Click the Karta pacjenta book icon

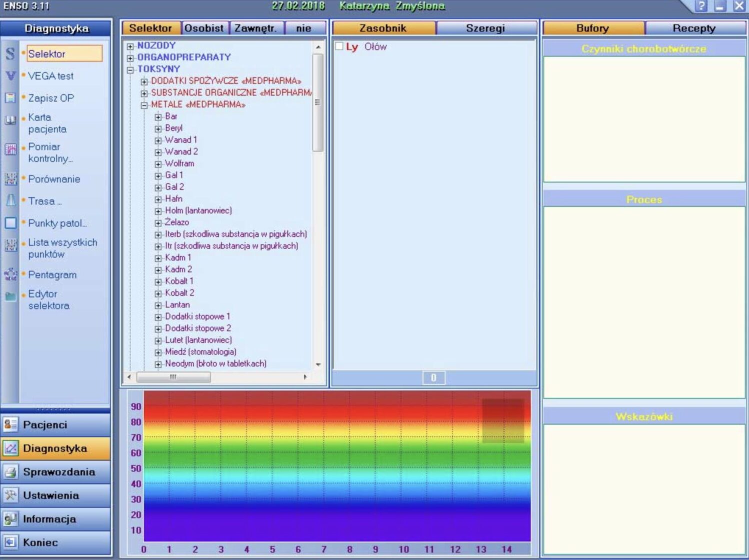(10, 120)
